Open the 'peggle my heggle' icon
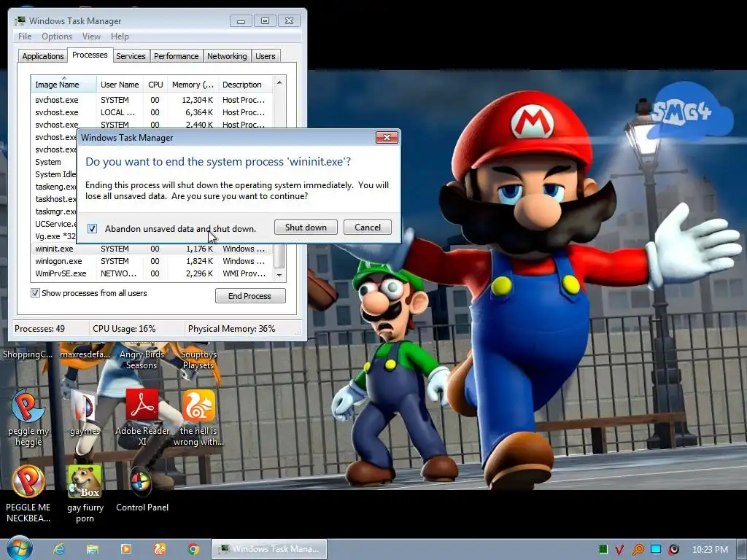Screen dimensions: 747x560 point(28,417)
